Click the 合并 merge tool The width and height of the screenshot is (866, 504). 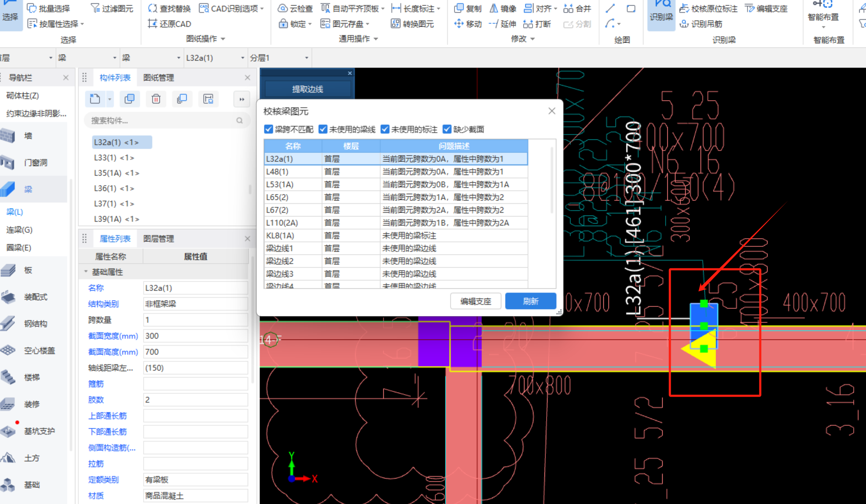pyautogui.click(x=577, y=9)
